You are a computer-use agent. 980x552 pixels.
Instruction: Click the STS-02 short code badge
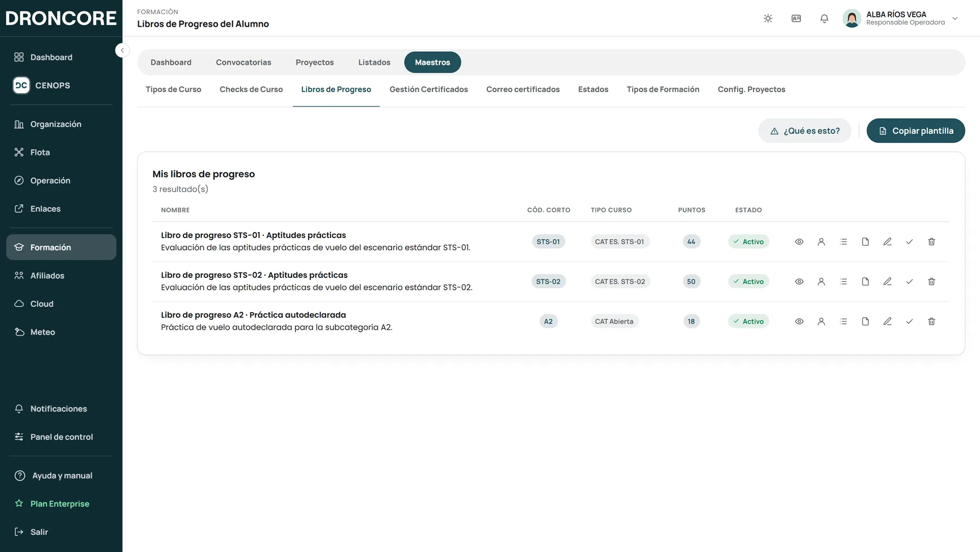[548, 281]
